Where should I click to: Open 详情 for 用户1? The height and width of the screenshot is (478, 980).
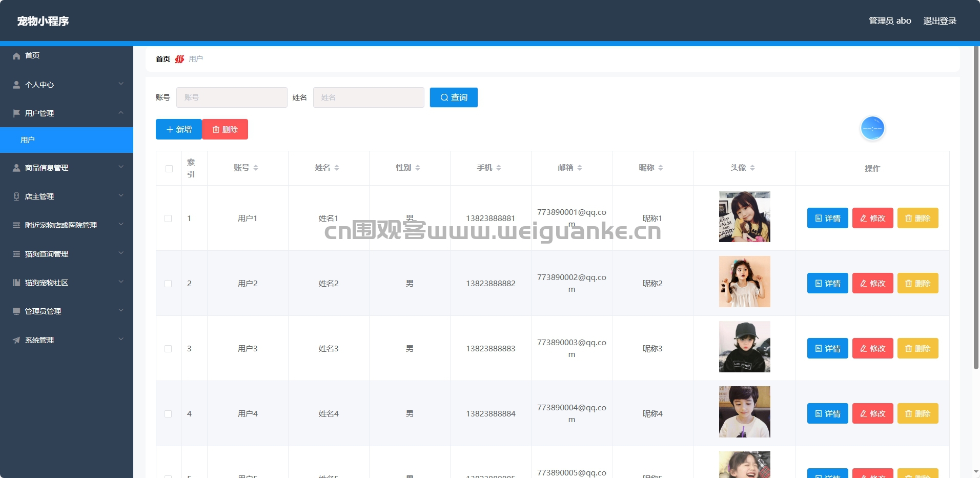point(827,218)
